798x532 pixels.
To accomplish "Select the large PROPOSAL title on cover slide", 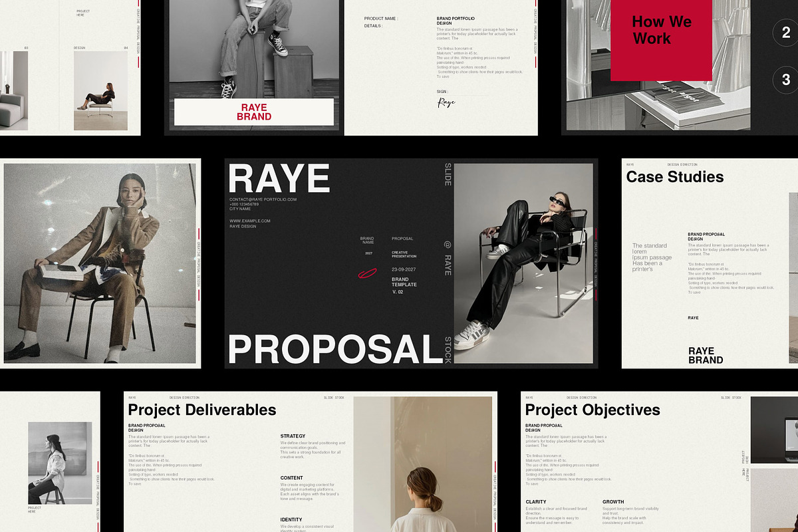I will click(x=335, y=350).
